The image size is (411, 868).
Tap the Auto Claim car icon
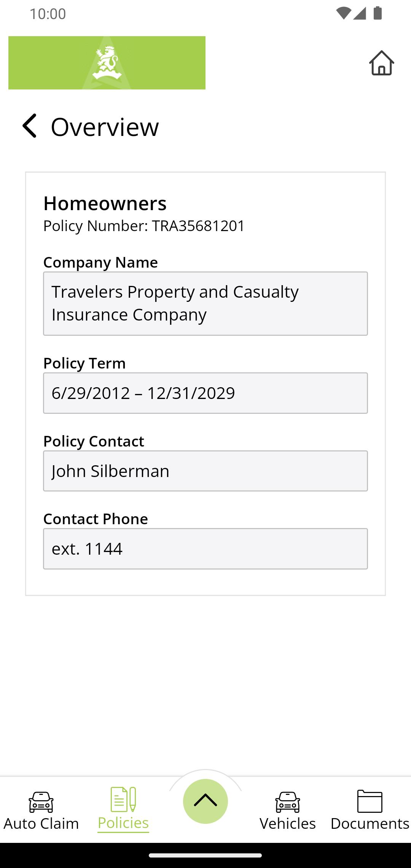coord(41,802)
